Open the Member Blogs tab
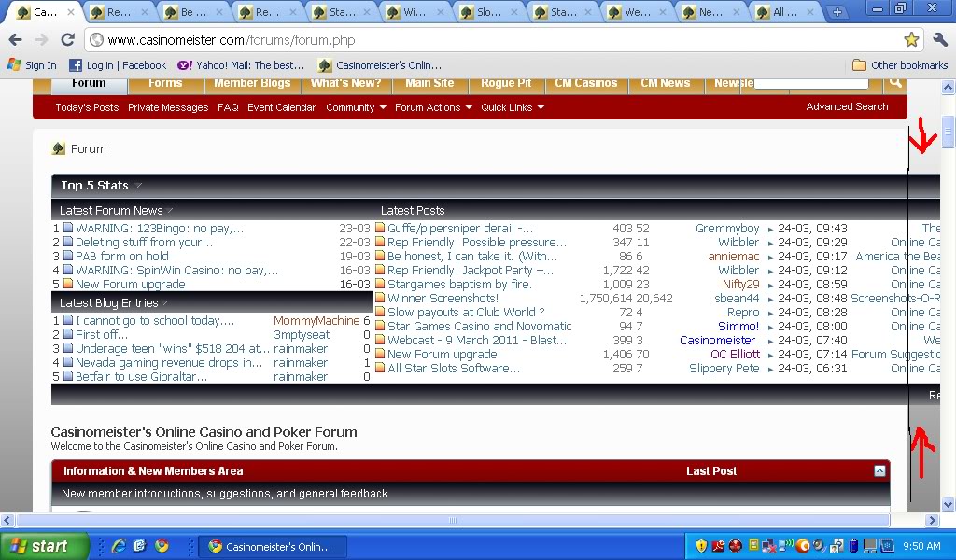 point(252,85)
